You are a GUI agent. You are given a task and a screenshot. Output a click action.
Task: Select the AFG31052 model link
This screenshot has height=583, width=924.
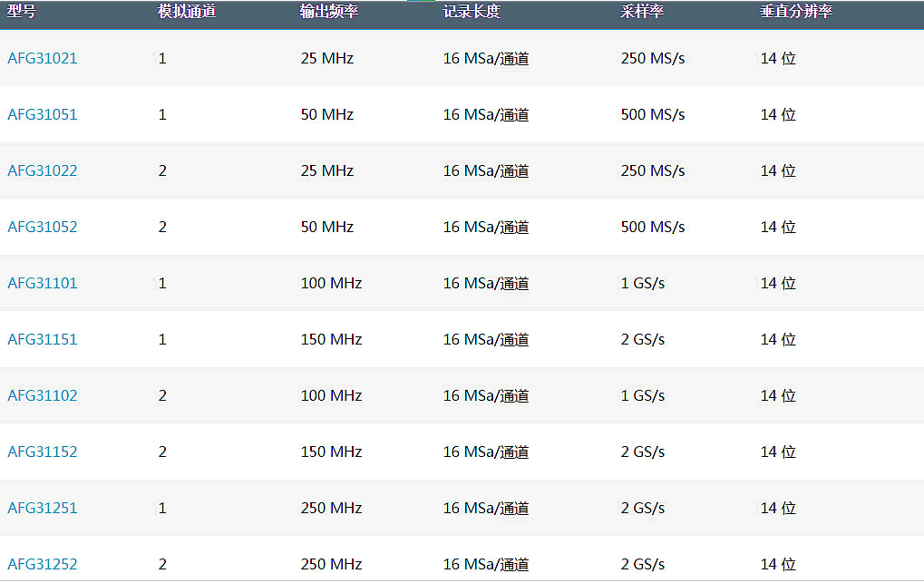tap(43, 228)
